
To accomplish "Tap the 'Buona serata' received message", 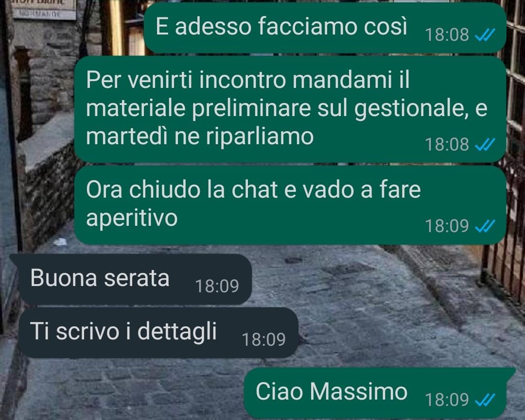I will [x=131, y=279].
